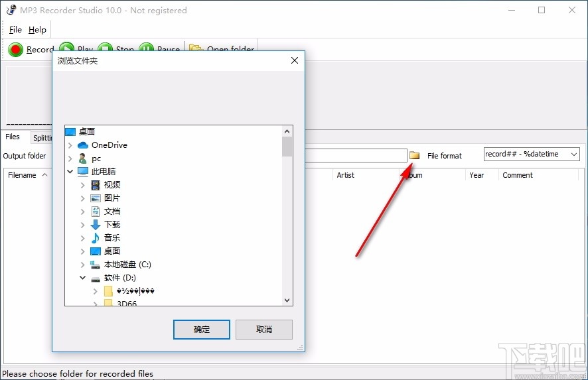Click the MP3 Recorder Studio app icon

pos(11,10)
